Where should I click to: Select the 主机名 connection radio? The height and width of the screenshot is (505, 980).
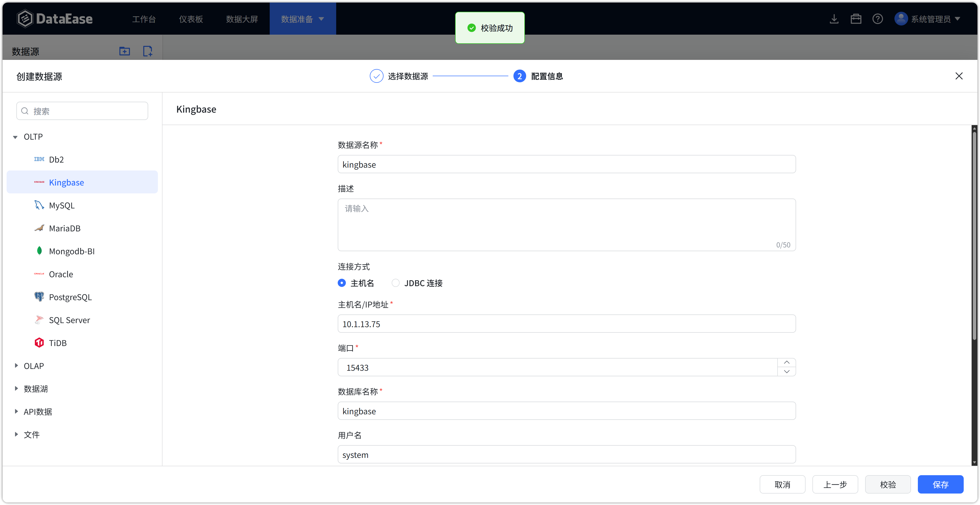342,283
